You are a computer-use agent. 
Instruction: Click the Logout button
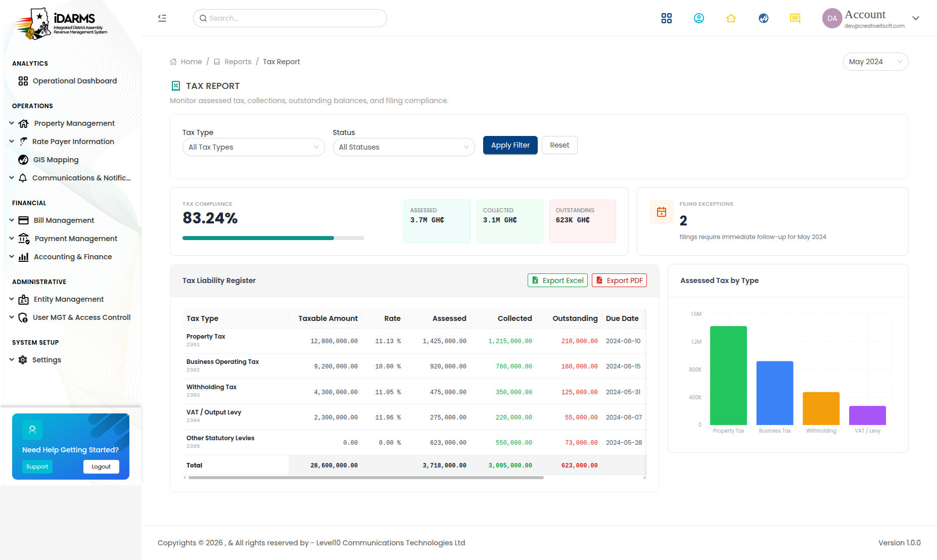pos(101,467)
